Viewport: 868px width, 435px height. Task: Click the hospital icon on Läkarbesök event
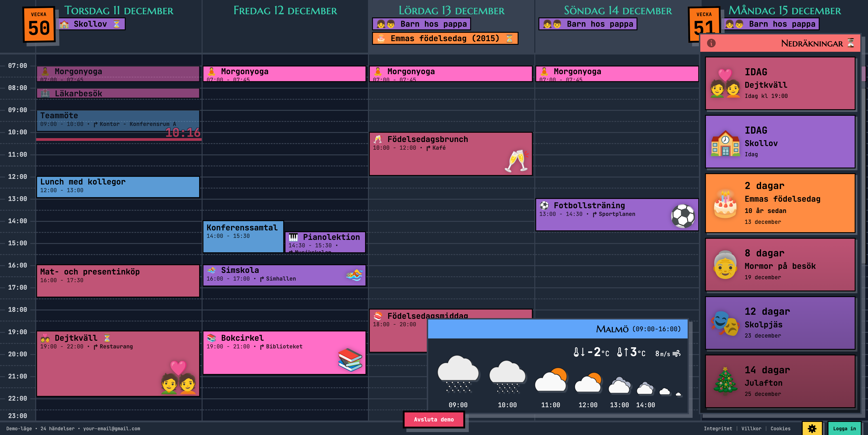(x=45, y=93)
